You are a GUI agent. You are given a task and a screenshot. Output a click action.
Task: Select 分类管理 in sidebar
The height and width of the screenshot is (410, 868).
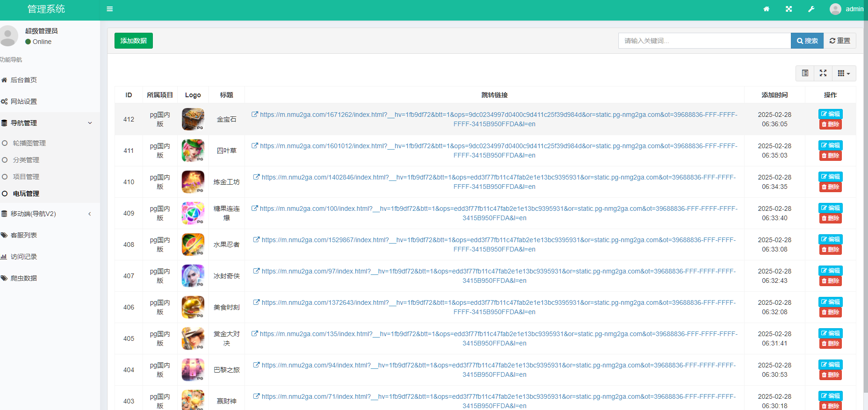point(26,160)
